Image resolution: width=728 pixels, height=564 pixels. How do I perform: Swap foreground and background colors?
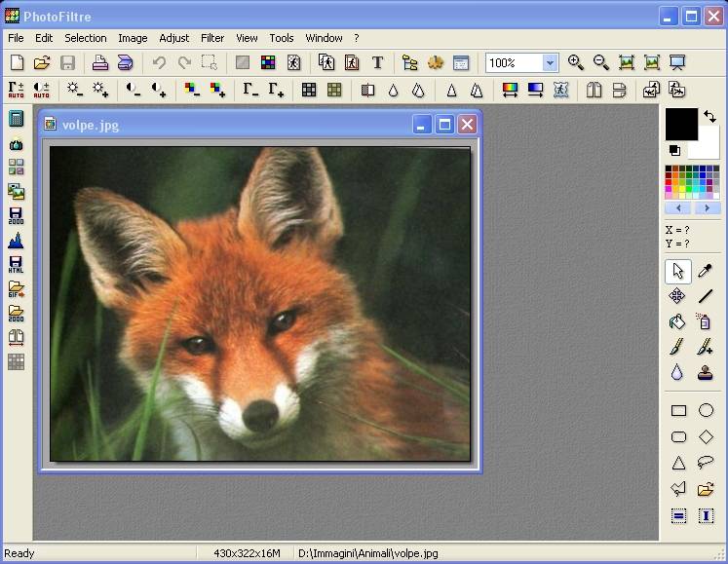[709, 116]
